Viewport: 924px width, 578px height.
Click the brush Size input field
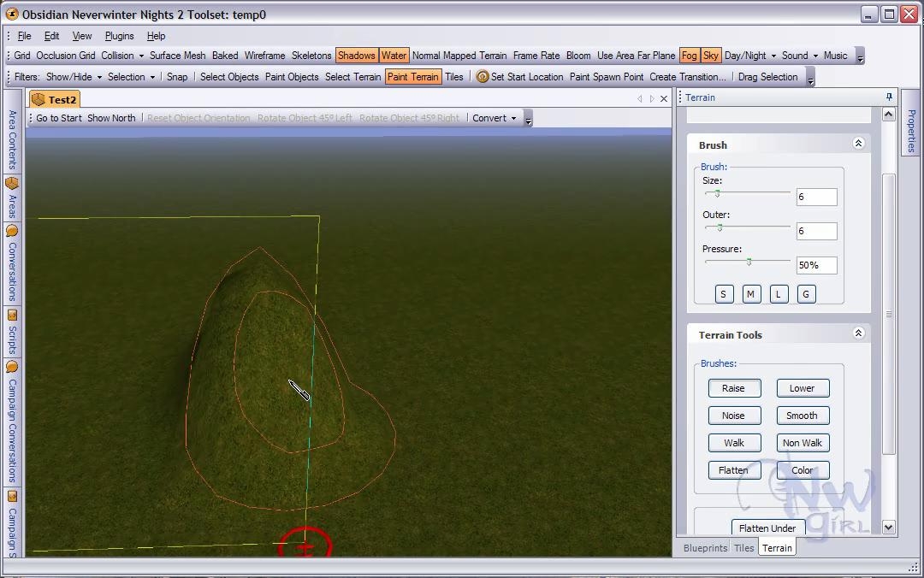coord(815,197)
